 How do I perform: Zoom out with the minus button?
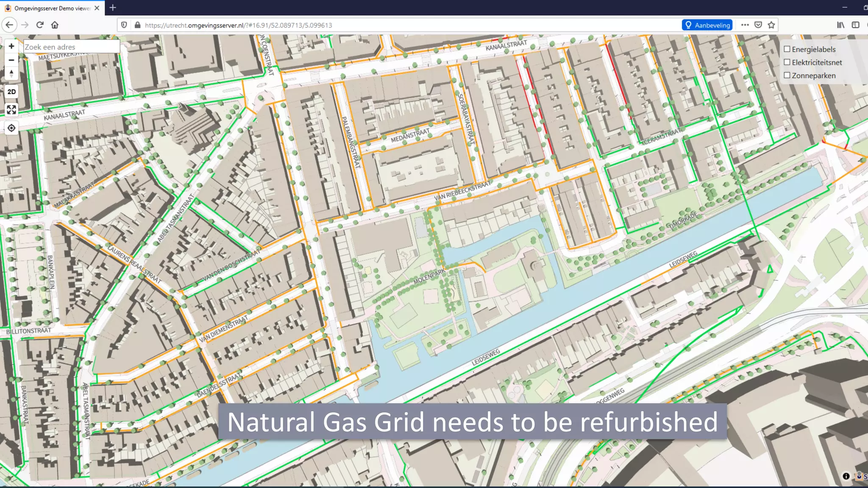pos(11,60)
